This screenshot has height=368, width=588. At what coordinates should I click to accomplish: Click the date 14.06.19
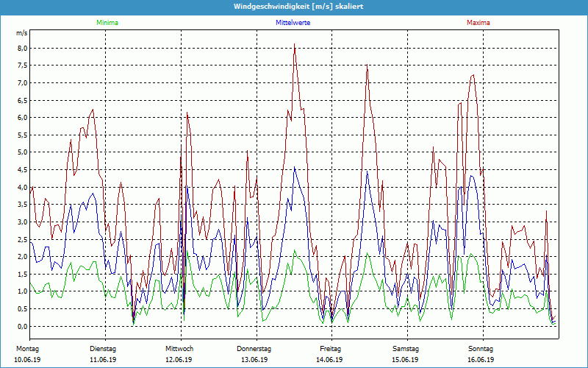click(x=329, y=360)
